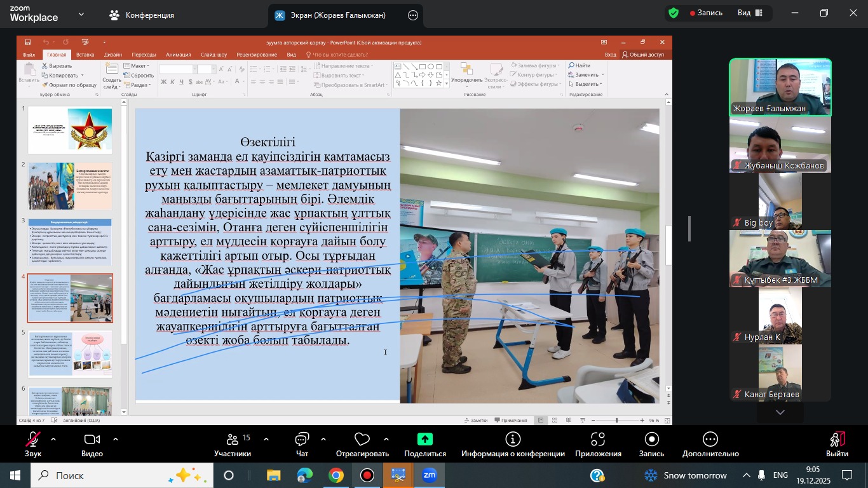Toggle the Video camera on or off

(92, 440)
